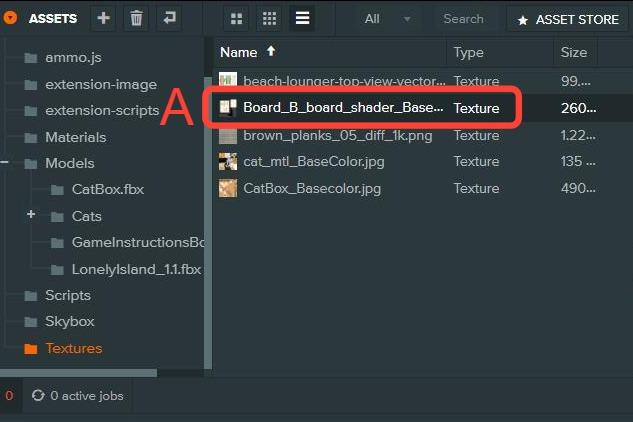
Task: Click the asset Search field
Action: coord(464,18)
